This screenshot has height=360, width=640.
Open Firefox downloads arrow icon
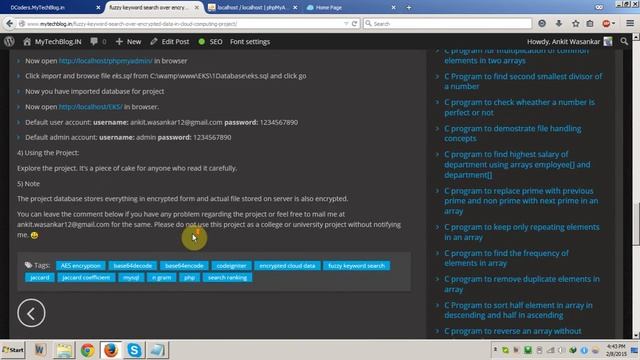[x=559, y=24]
